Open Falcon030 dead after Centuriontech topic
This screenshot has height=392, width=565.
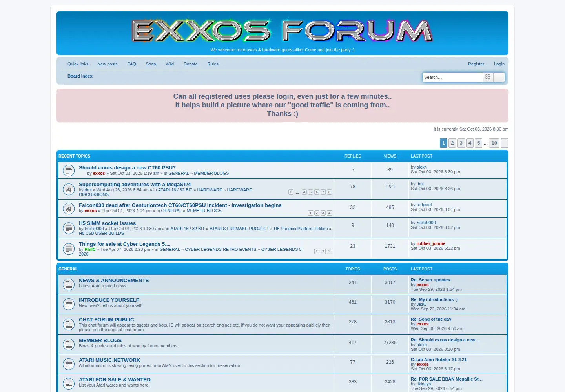180,205
